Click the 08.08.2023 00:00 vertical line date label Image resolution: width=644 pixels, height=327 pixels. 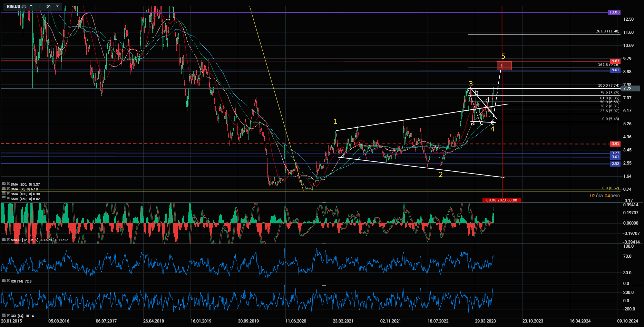coord(502,200)
